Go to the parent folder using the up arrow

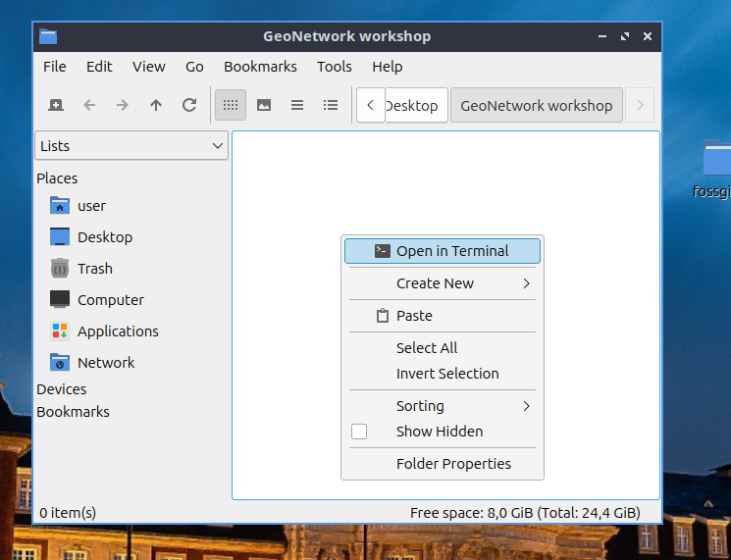[156, 105]
